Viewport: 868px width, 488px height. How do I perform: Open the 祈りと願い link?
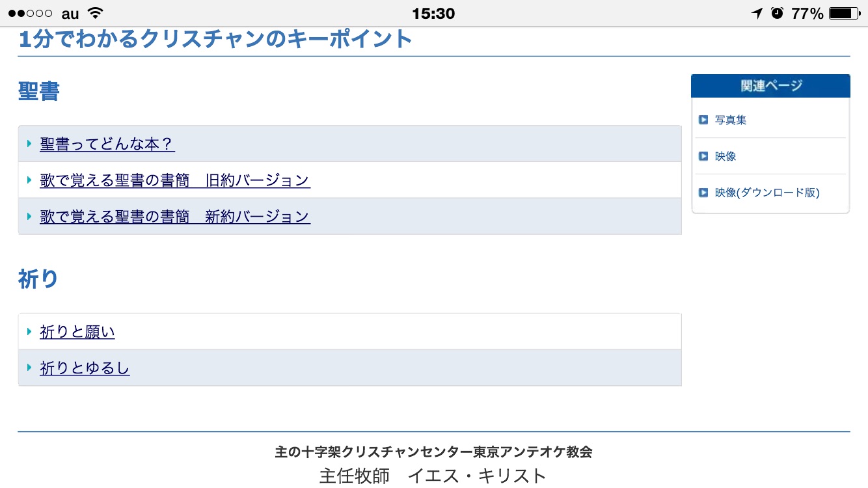[x=77, y=332]
